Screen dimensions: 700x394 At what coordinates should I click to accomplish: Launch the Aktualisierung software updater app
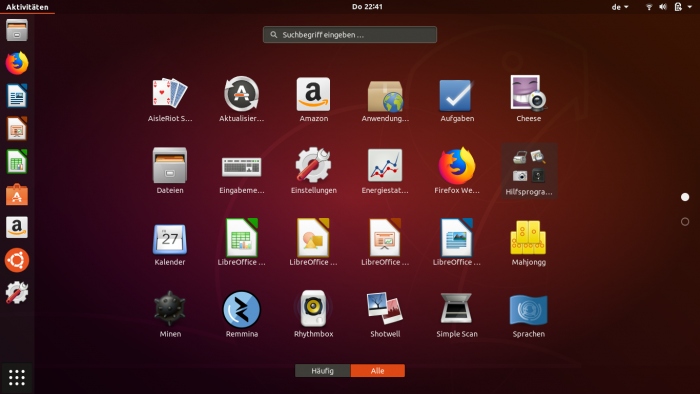[x=242, y=99]
